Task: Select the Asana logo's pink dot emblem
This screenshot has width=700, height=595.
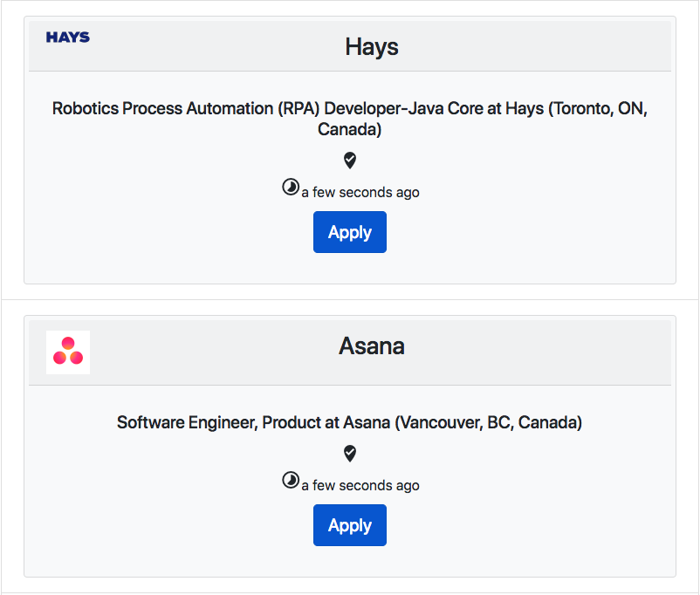Action: (x=67, y=352)
